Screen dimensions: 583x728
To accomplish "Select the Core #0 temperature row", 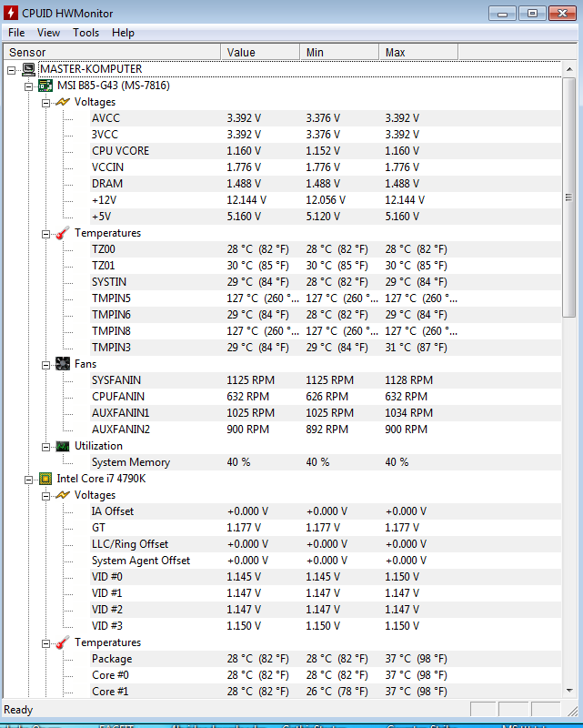I will pyautogui.click(x=326, y=675).
